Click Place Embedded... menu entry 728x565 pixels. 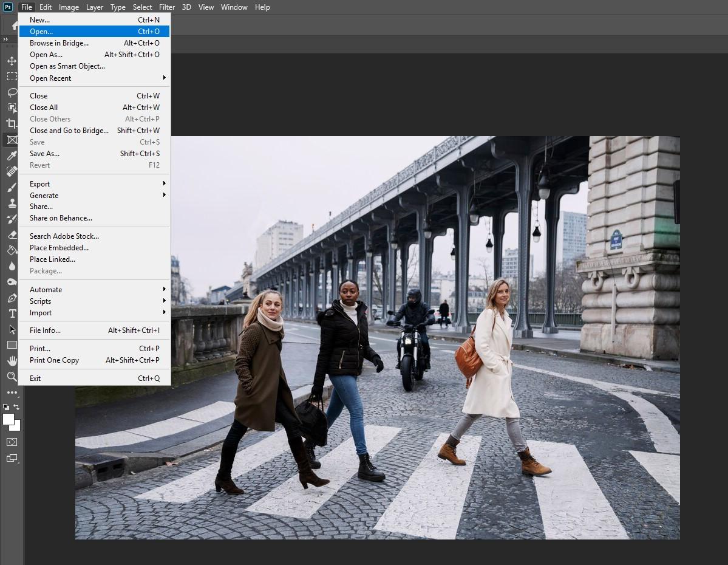click(59, 248)
